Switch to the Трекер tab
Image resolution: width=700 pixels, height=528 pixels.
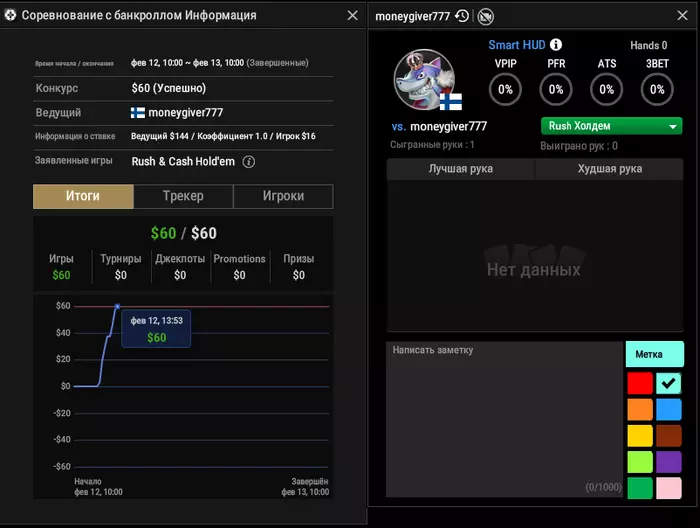183,196
